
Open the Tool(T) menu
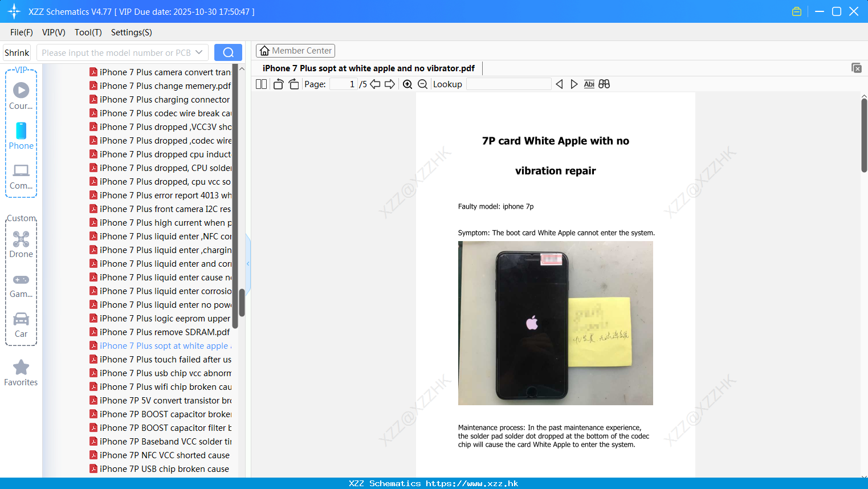tap(88, 32)
